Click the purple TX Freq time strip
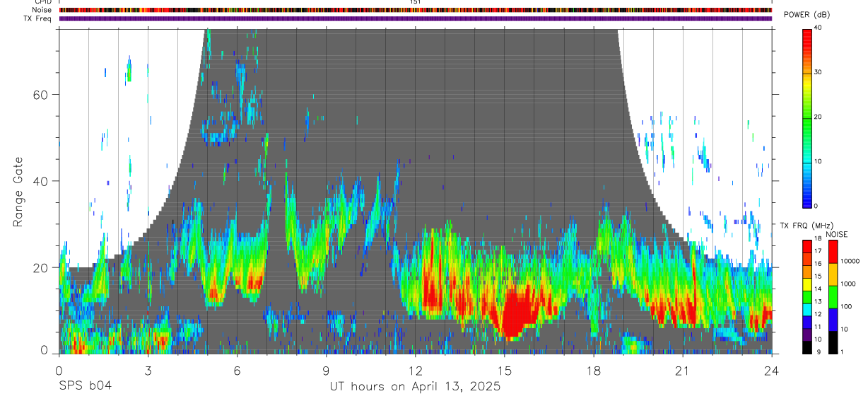Viewport: 868px width, 401px height. pyautogui.click(x=416, y=18)
